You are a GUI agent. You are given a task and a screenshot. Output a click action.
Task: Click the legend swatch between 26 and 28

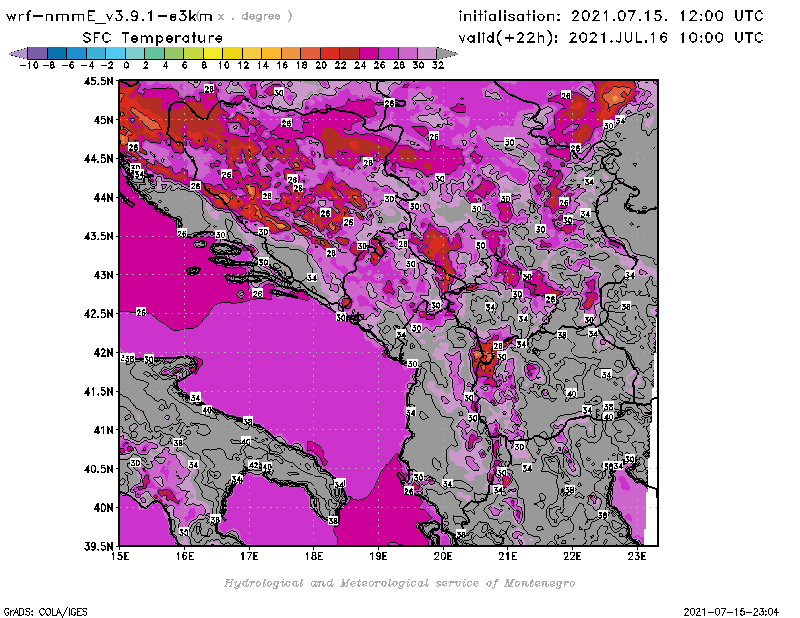[388, 53]
